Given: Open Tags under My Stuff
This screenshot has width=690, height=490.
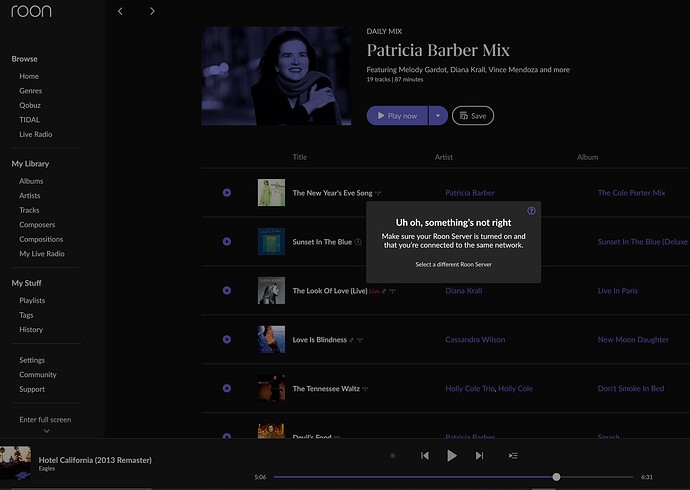Looking at the screenshot, I should [26, 315].
